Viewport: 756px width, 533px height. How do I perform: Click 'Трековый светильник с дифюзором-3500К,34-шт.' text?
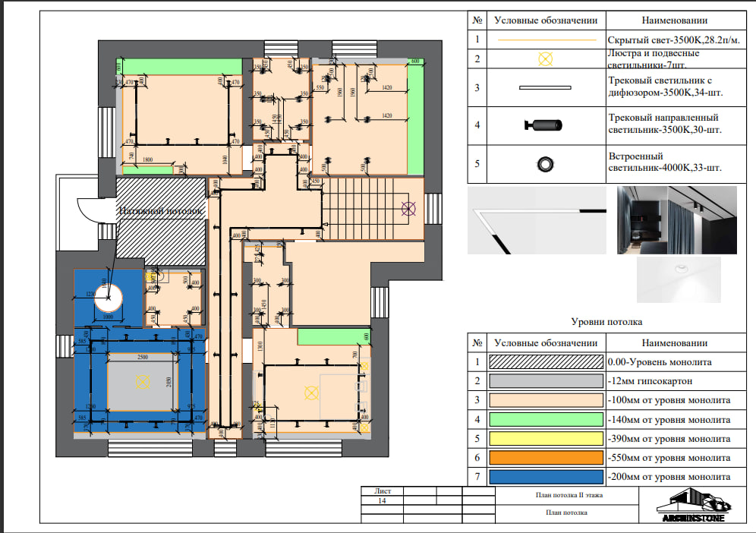[666, 87]
